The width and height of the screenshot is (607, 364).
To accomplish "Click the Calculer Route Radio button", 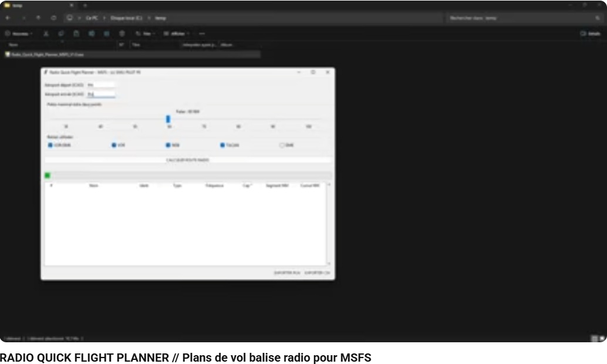I will pyautogui.click(x=188, y=160).
